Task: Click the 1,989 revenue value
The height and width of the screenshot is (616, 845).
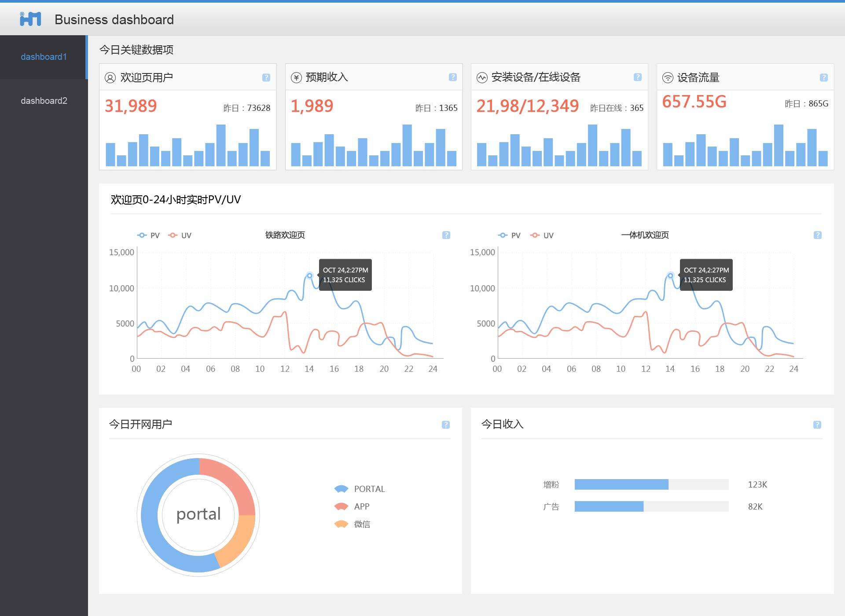Action: (x=312, y=106)
